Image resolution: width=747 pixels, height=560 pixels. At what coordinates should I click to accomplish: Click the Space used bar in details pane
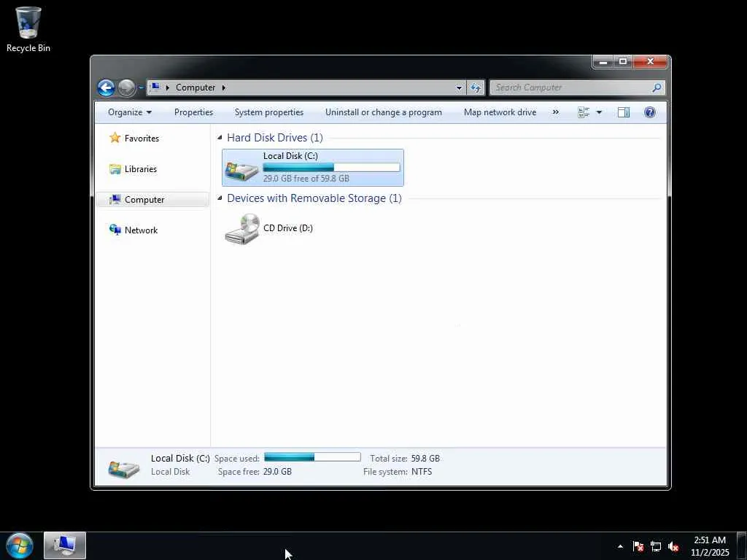(x=312, y=457)
